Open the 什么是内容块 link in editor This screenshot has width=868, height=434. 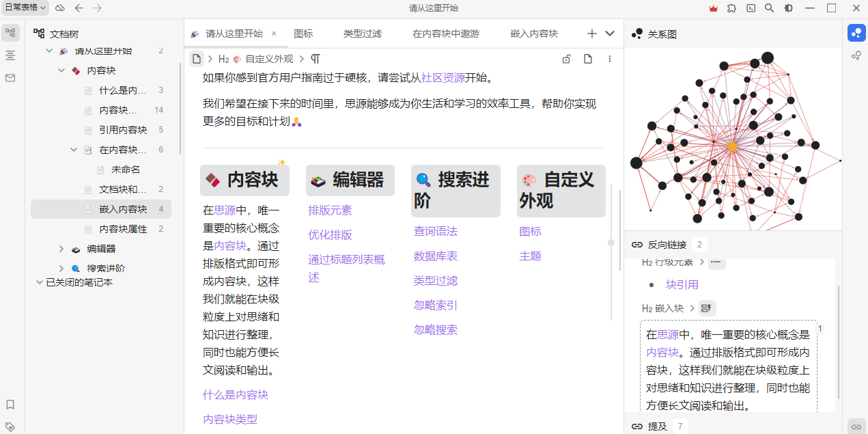click(236, 395)
